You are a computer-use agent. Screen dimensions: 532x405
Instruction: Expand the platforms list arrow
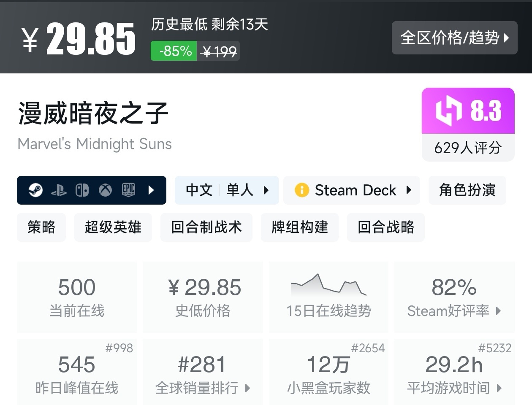(x=152, y=190)
